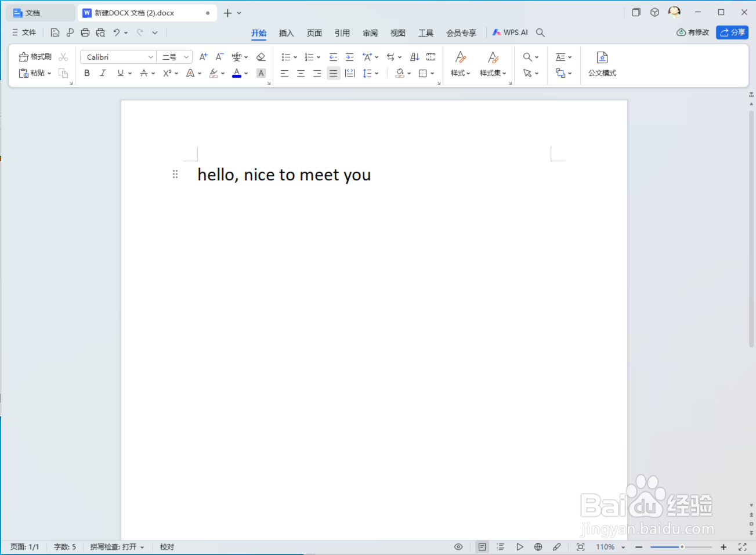Open 公文模式 document mode
The width and height of the screenshot is (756, 555).
click(602, 64)
